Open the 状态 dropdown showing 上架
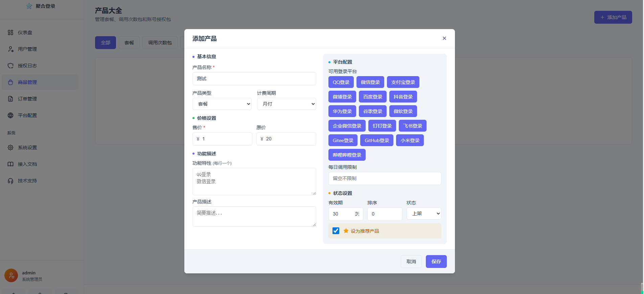Screen dimensions: 644x294 point(424,213)
